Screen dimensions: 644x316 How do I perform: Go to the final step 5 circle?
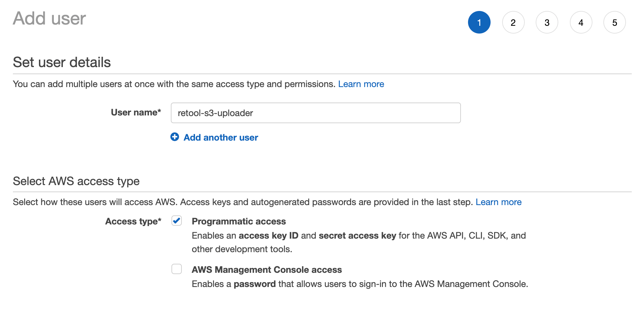pos(615,22)
